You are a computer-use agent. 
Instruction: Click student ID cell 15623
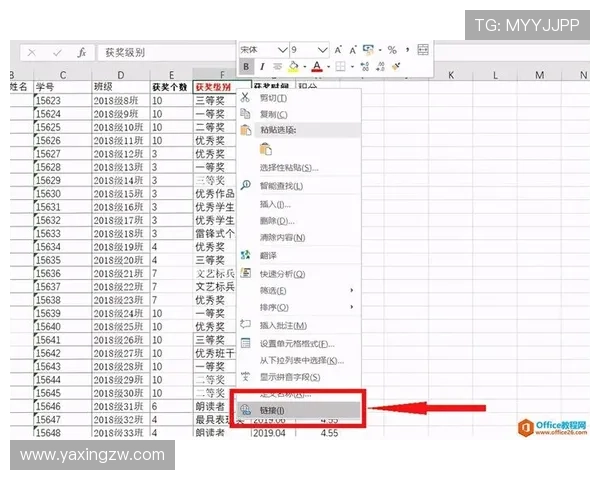(63, 101)
